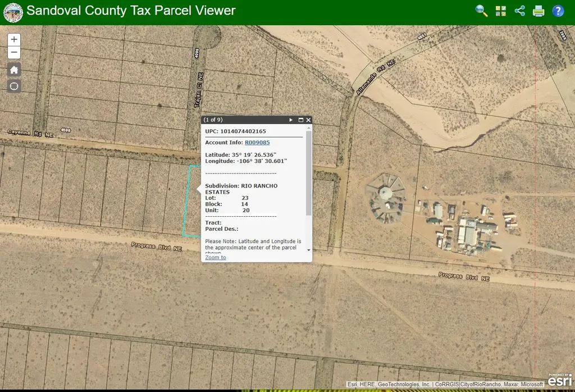This screenshot has height=392, width=575.
Task: Open the help question mark
Action: tap(558, 11)
